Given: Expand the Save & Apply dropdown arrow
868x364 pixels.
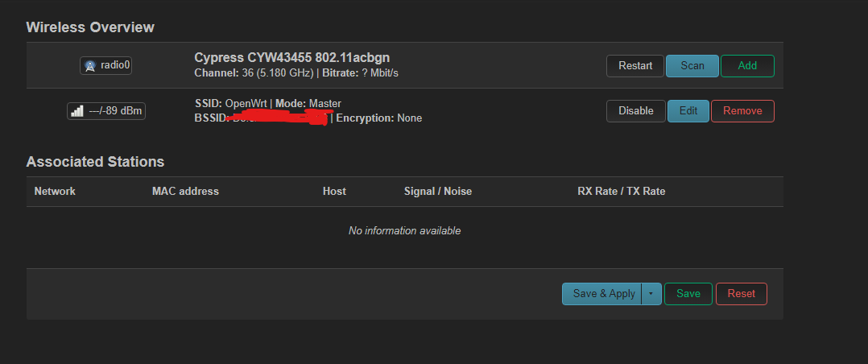Looking at the screenshot, I should tap(651, 294).
